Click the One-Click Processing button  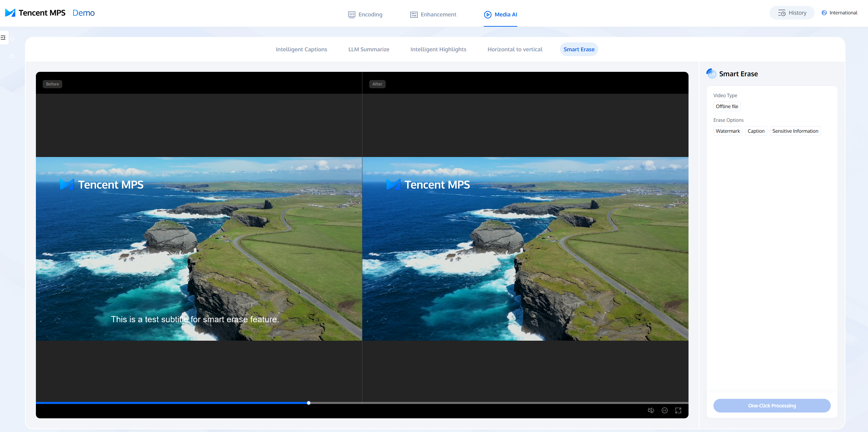(772, 406)
